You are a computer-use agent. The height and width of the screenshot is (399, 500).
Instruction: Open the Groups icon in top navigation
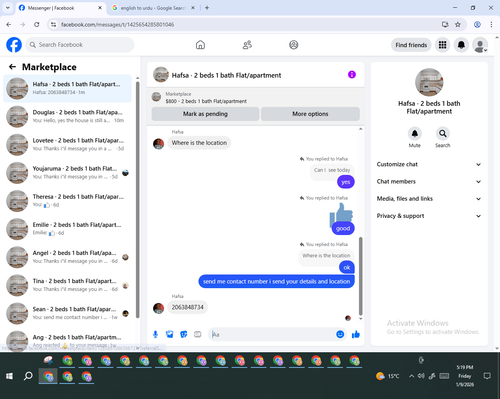click(x=294, y=45)
